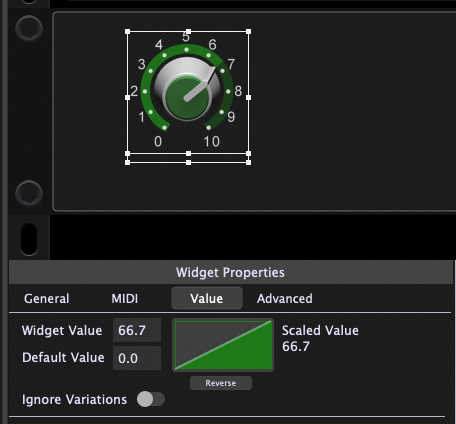The image size is (456, 424).
Task: Click the knob's right-middle selection handle
Action: (248, 97)
